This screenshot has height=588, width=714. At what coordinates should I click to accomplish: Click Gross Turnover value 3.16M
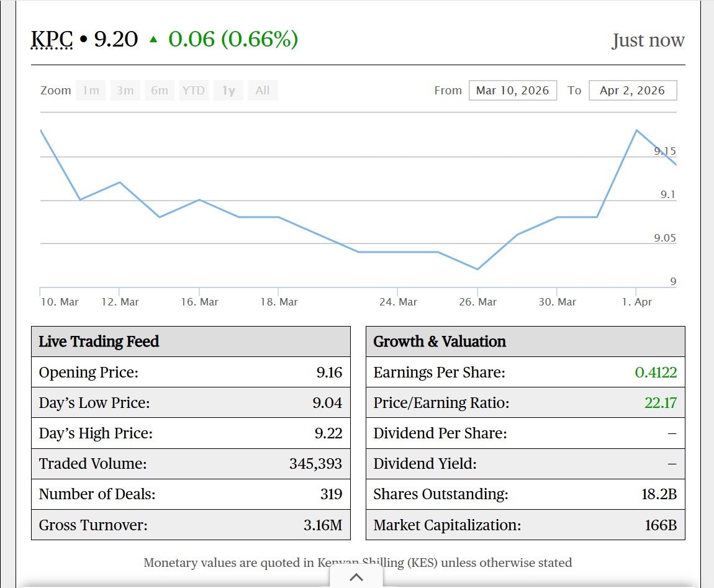(x=323, y=525)
